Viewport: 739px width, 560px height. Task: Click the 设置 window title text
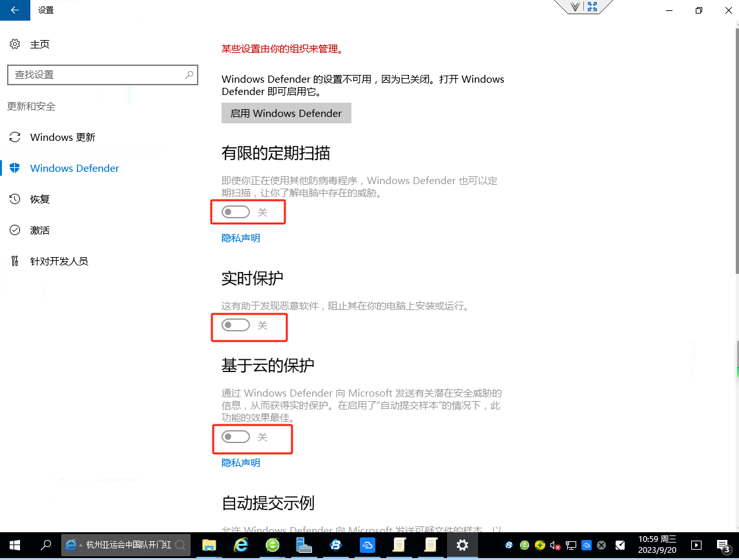(46, 10)
